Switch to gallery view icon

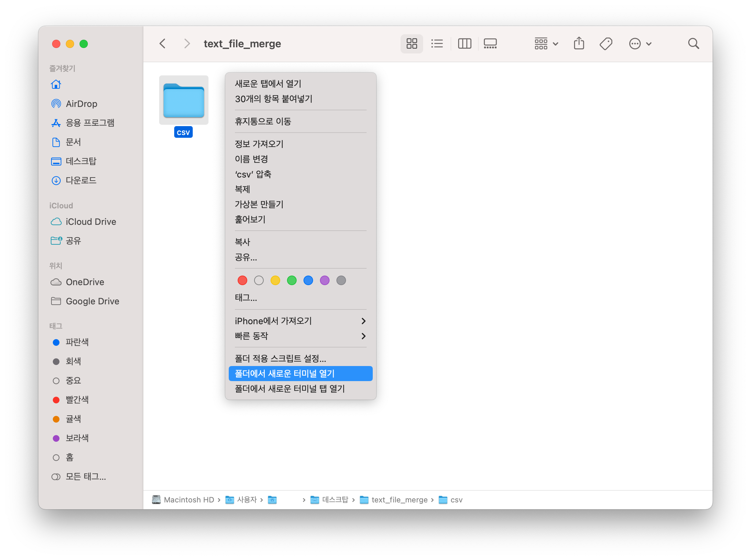[490, 44]
